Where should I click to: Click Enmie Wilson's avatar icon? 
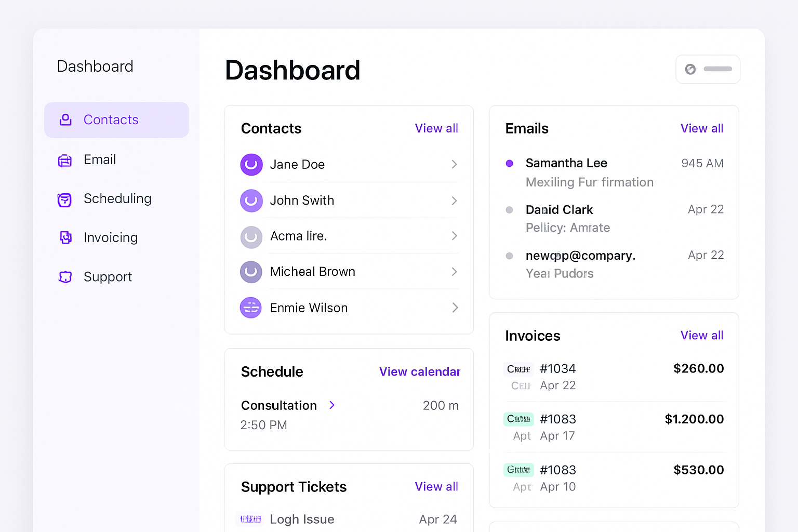coord(251,308)
